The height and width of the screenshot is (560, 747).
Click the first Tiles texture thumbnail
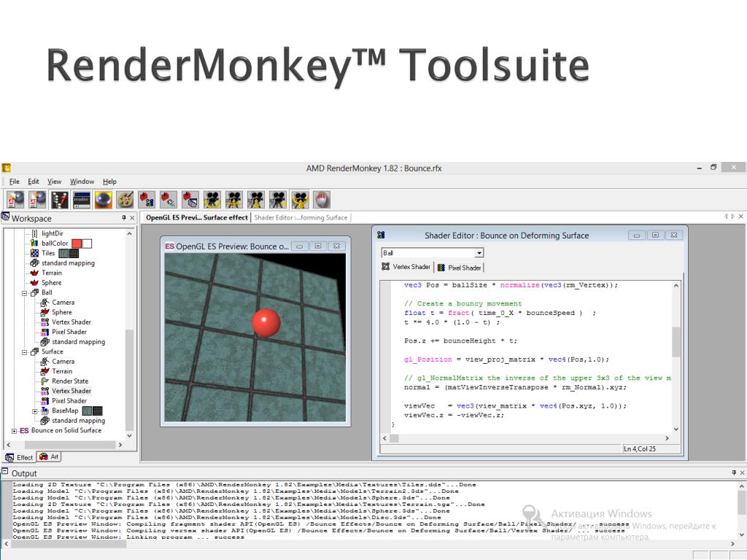click(x=63, y=253)
